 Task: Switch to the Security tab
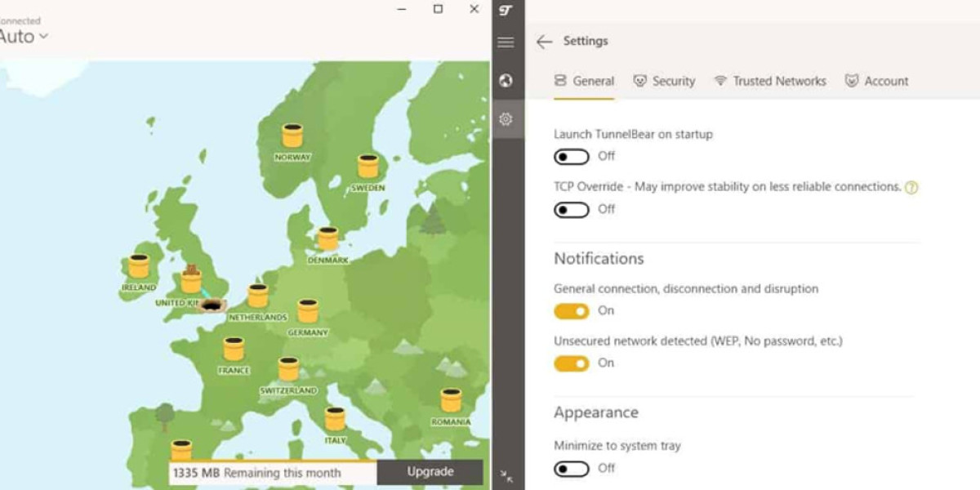[664, 81]
